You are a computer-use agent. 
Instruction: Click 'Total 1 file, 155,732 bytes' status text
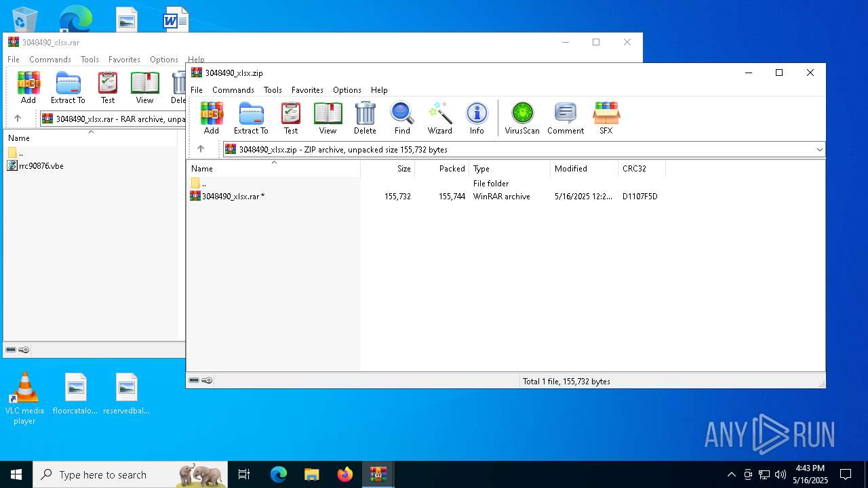[x=566, y=382]
